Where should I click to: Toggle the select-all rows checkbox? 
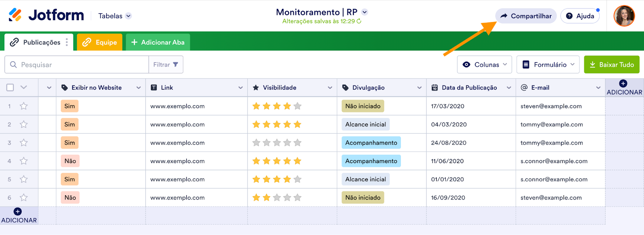pyautogui.click(x=10, y=88)
